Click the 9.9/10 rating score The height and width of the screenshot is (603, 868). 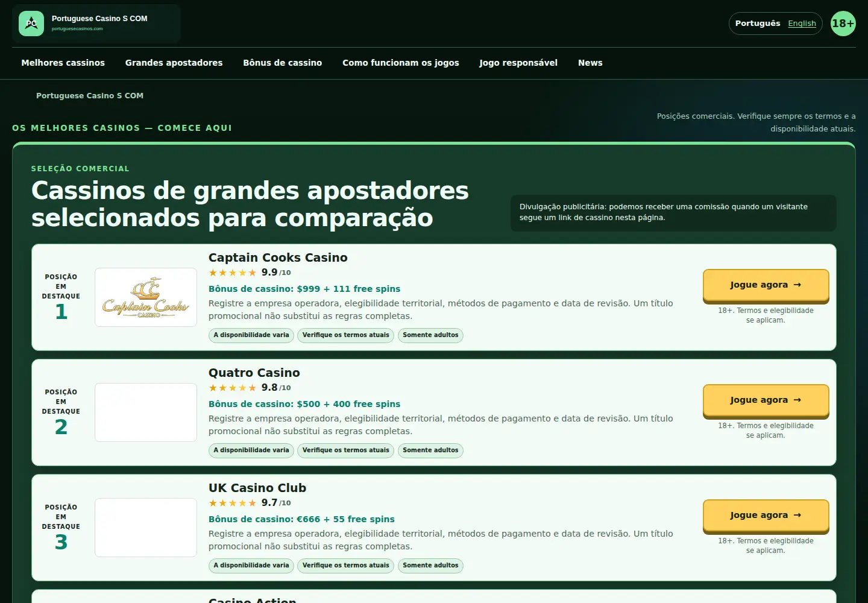[x=276, y=273]
